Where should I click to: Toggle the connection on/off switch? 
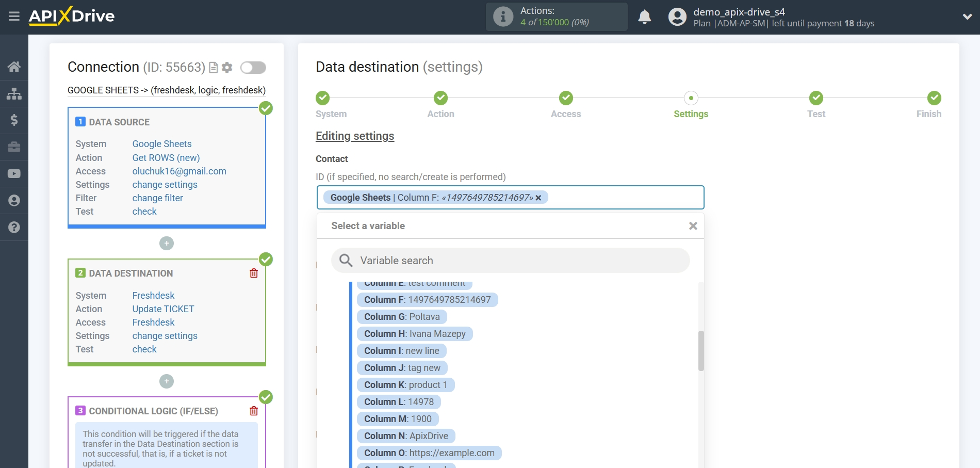point(253,68)
